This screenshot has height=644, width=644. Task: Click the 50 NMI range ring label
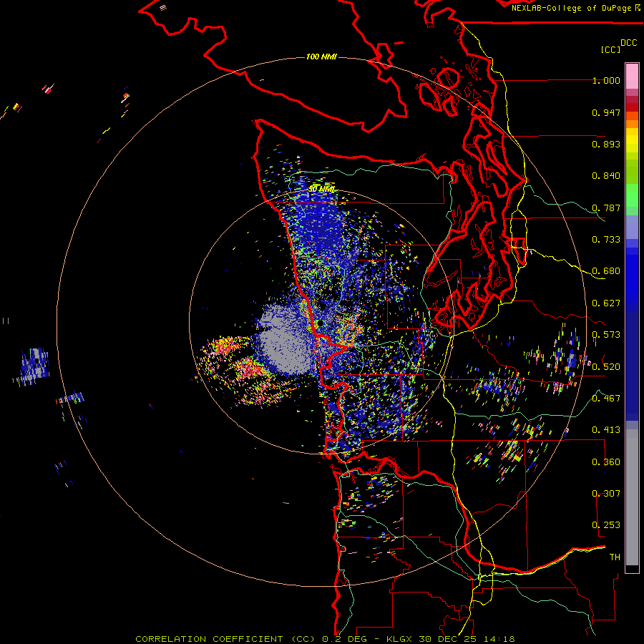(x=321, y=189)
